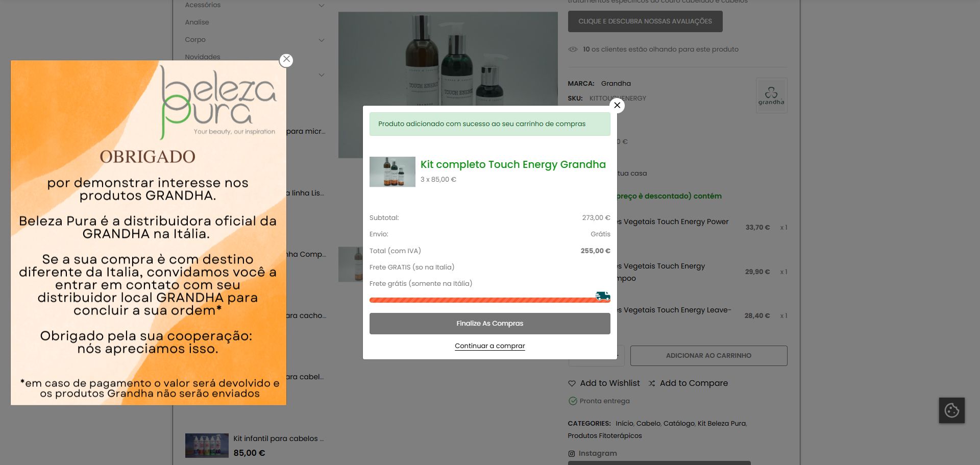Click the 29,90 € price
Image resolution: width=980 pixels, height=465 pixels.
pos(757,272)
